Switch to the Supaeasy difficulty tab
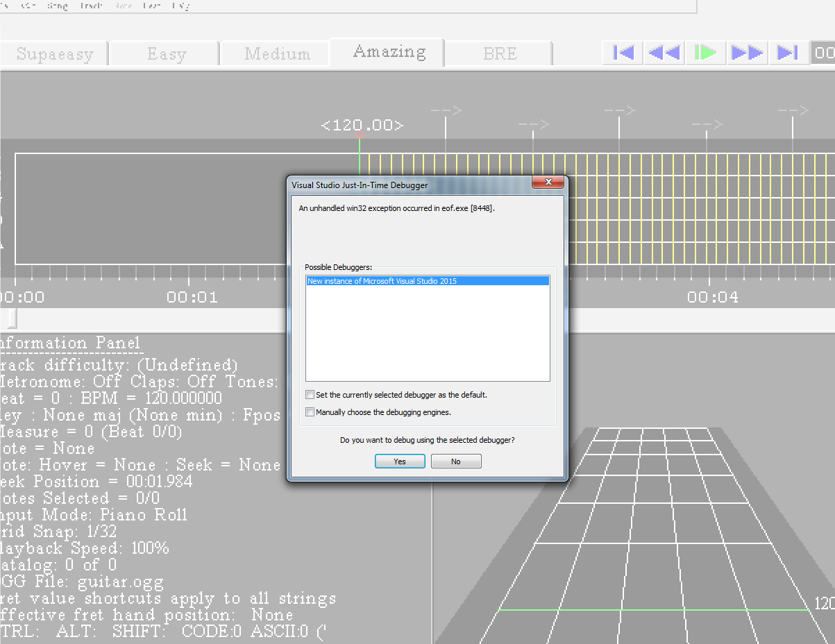 54,54
